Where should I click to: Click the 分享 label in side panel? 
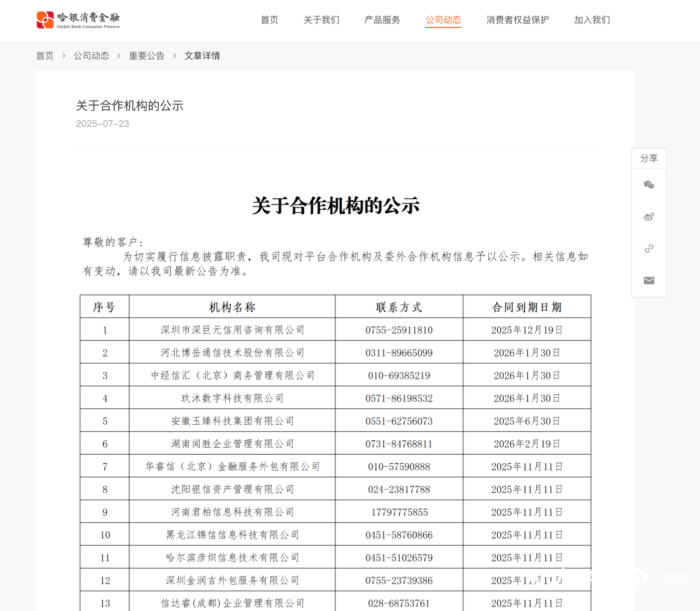[x=649, y=158]
